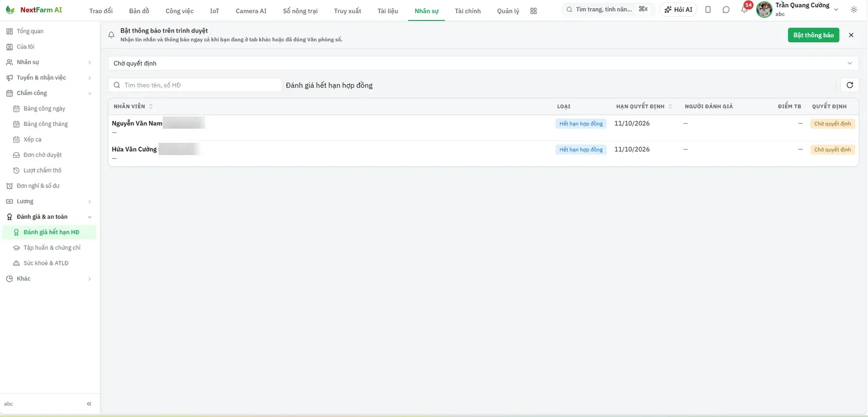The height and width of the screenshot is (417, 868).
Task: Open notifications bell with 14 badge
Action: click(x=744, y=10)
